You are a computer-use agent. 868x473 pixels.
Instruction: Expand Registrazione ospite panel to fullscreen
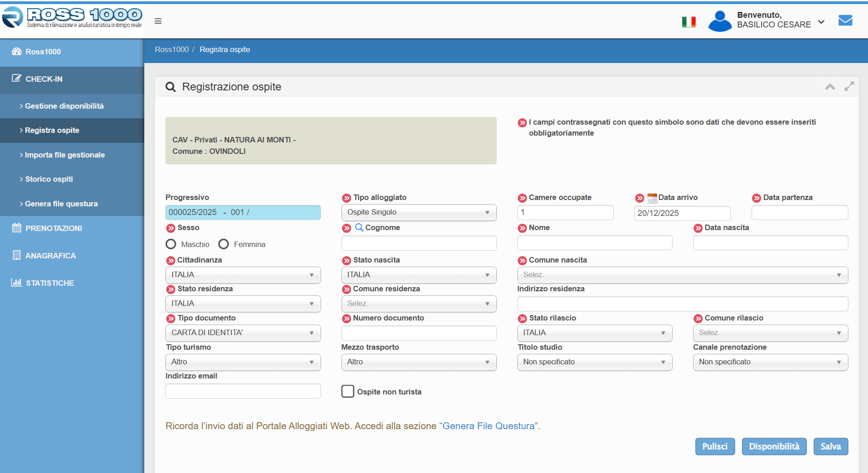(849, 86)
